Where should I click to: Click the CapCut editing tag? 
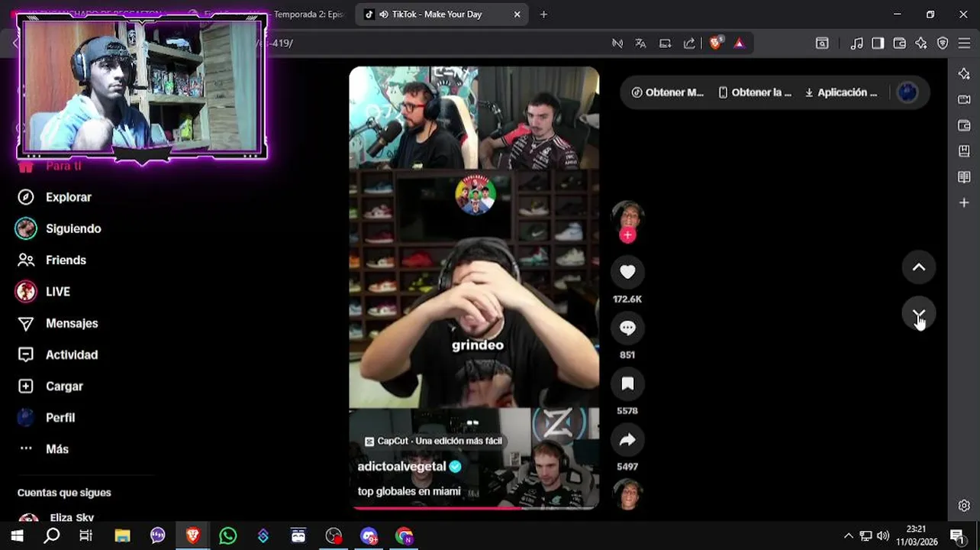(x=434, y=441)
